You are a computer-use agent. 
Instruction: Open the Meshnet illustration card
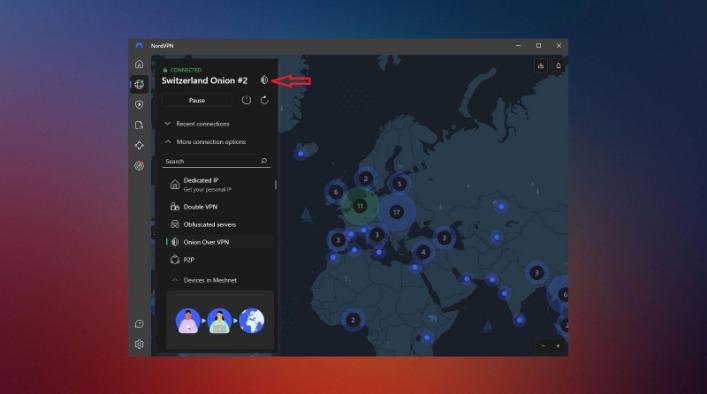pyautogui.click(x=220, y=320)
